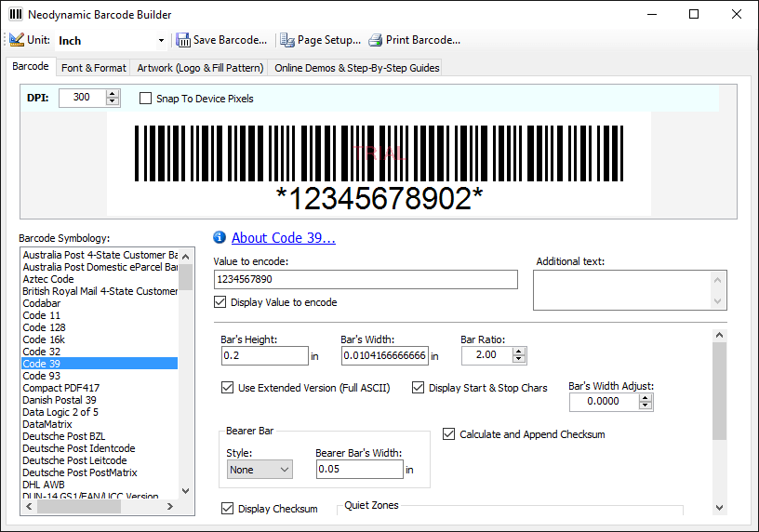Screen dimensions: 759x532
Task: Click the Bar's Height input field
Action: click(265, 355)
